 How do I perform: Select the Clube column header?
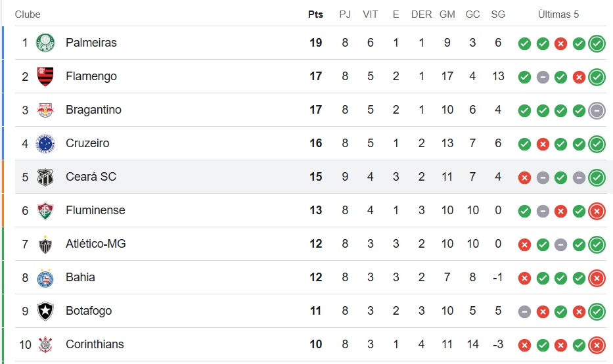(28, 14)
